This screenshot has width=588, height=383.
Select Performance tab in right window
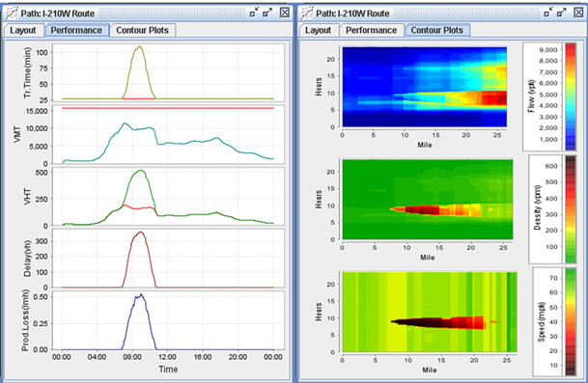coord(372,30)
